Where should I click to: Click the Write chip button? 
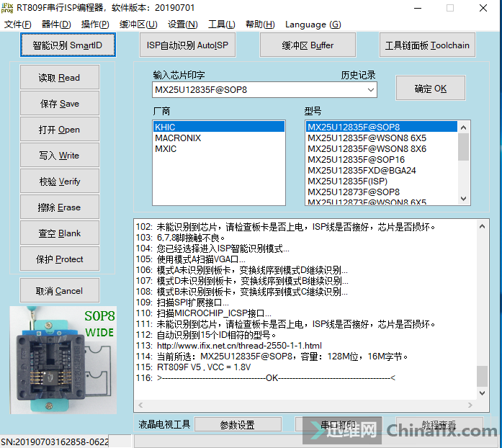(60, 156)
